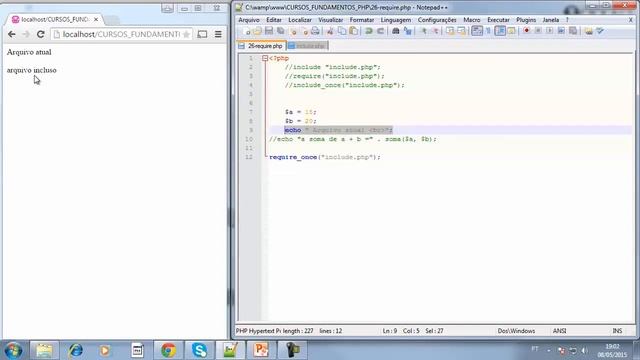
Task: Click the Close file toolbar icon
Action: [x=293, y=31]
